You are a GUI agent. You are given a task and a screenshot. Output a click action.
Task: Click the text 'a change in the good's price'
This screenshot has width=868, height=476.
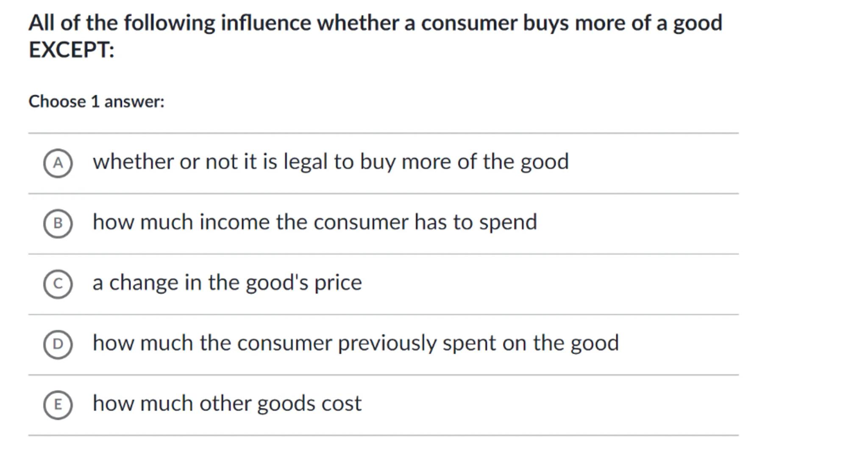(227, 283)
